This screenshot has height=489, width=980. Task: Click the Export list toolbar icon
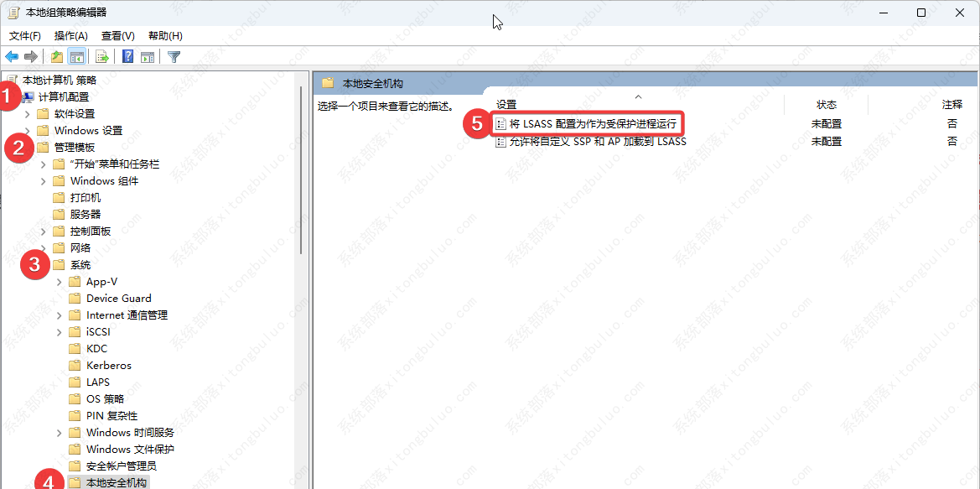pyautogui.click(x=102, y=57)
